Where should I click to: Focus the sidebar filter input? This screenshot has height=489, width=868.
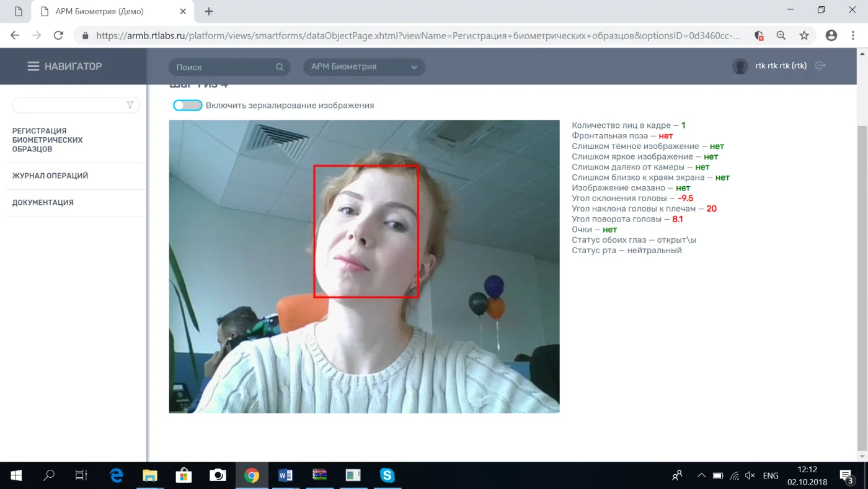click(76, 105)
